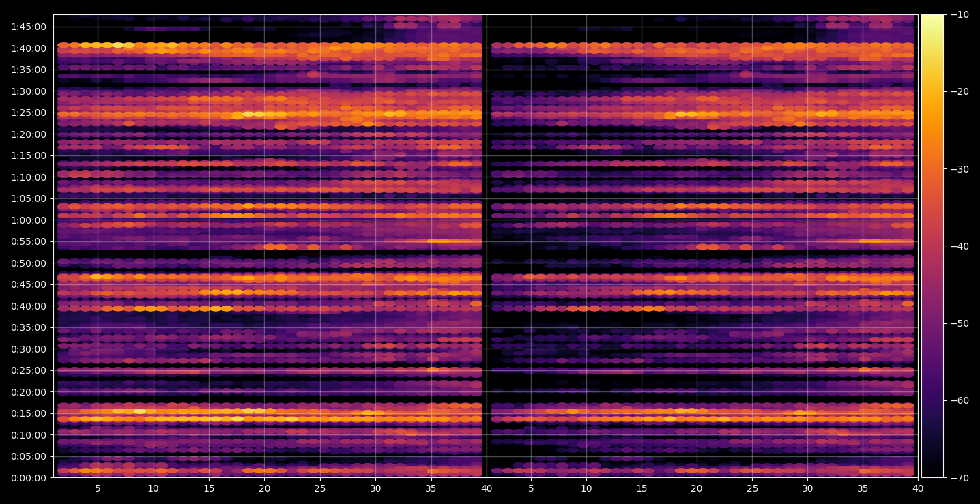Image resolution: width=980 pixels, height=504 pixels.
Task: Click the −70 colorbar tick label
Action: click(x=960, y=478)
